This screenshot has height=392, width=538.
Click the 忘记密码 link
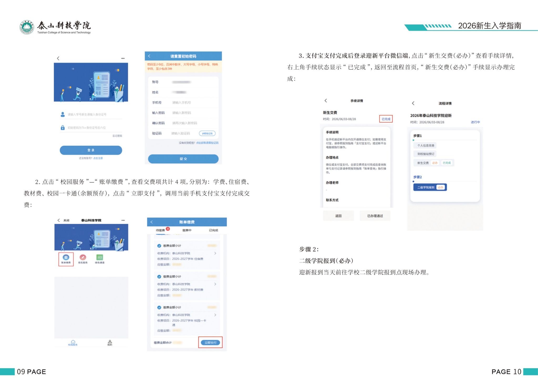click(x=117, y=136)
